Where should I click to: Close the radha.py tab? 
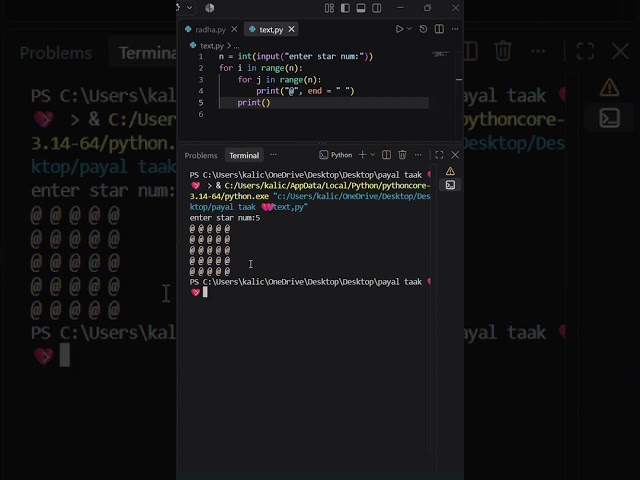pyautogui.click(x=234, y=29)
